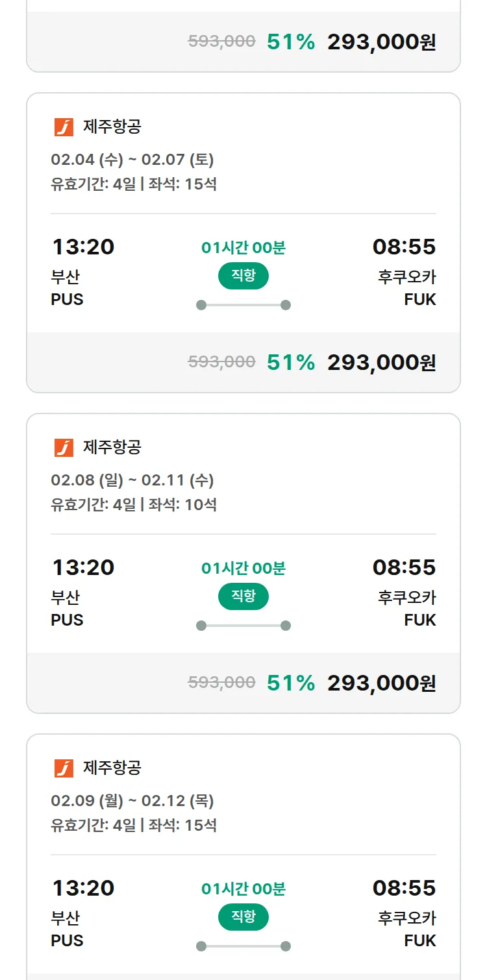Choose 293,000원 price on the 02.04 flight

tap(381, 363)
